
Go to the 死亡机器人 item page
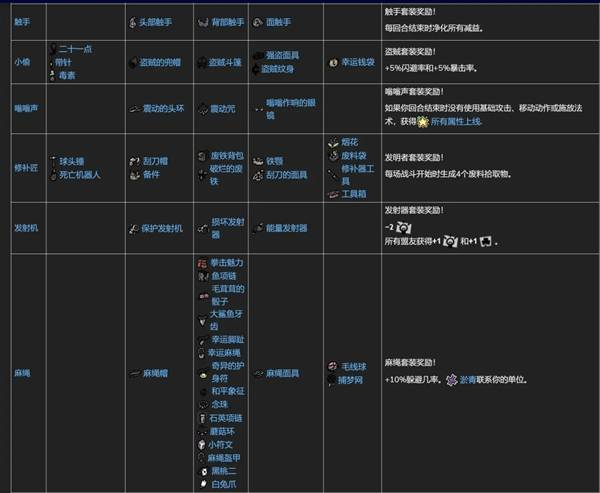81,173
